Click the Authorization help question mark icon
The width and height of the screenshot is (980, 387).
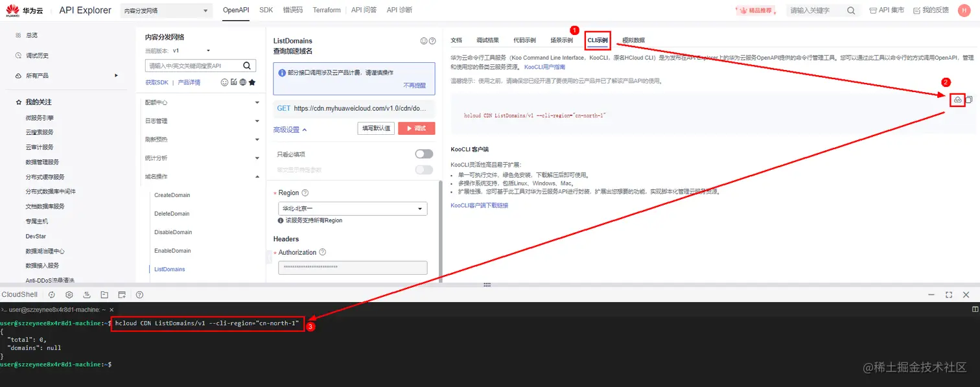pos(323,252)
